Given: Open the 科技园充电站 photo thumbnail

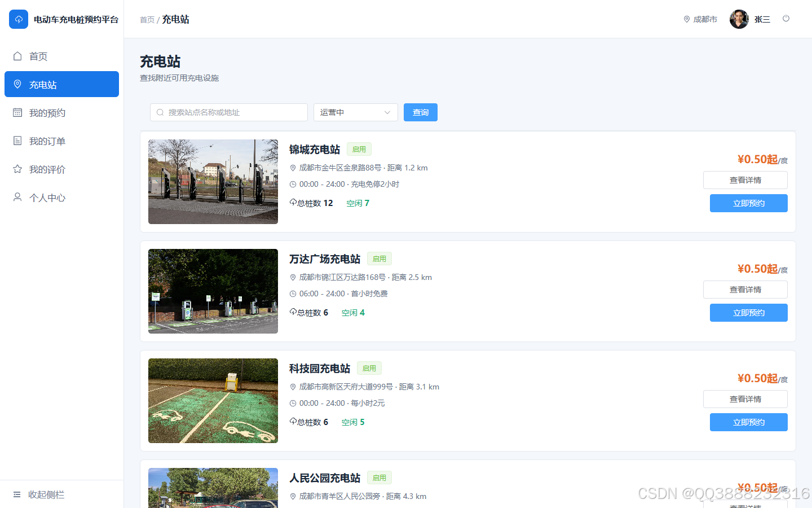Looking at the screenshot, I should click(x=213, y=401).
